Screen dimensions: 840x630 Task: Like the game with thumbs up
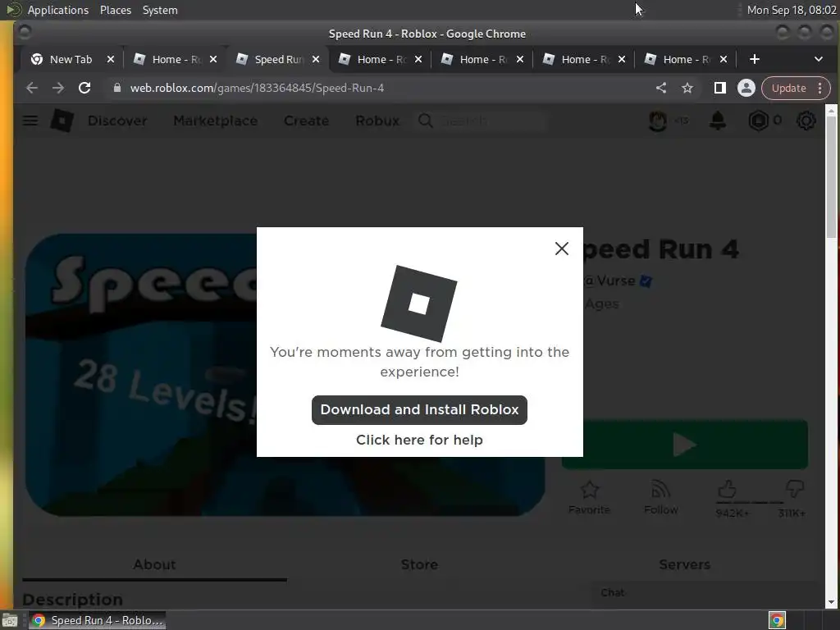(x=727, y=489)
